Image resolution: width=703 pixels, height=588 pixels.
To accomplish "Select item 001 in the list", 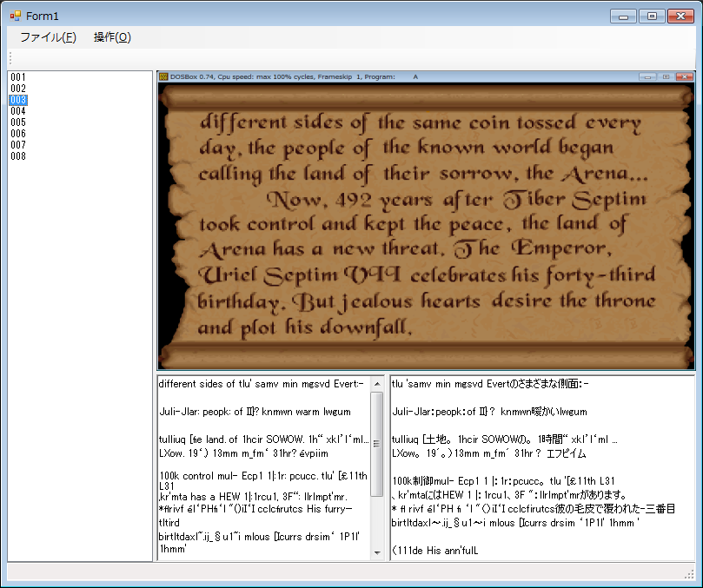I will point(18,77).
